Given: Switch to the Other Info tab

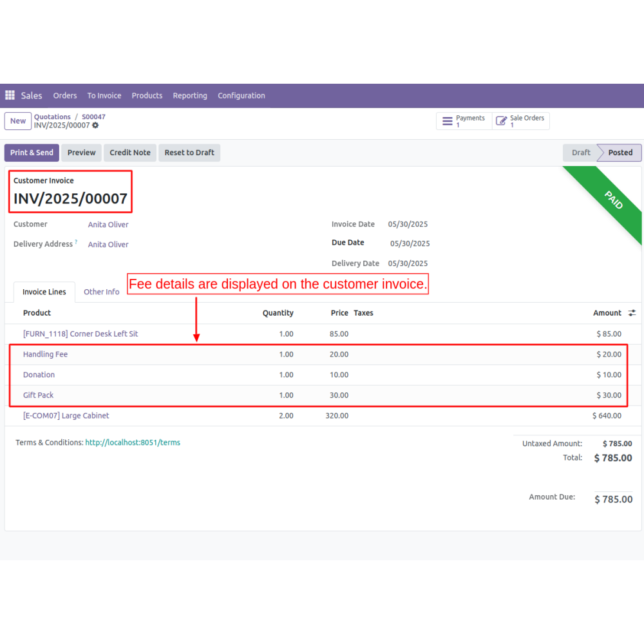Looking at the screenshot, I should click(x=102, y=292).
